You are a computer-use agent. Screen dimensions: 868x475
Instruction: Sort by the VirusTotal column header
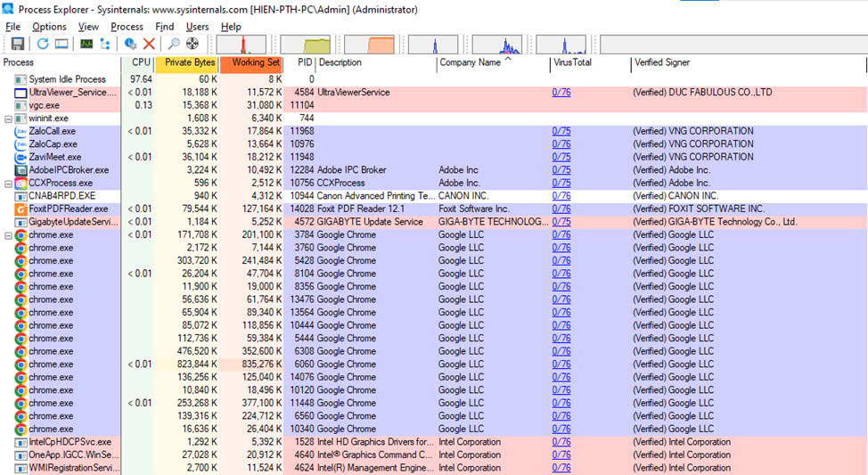click(590, 62)
